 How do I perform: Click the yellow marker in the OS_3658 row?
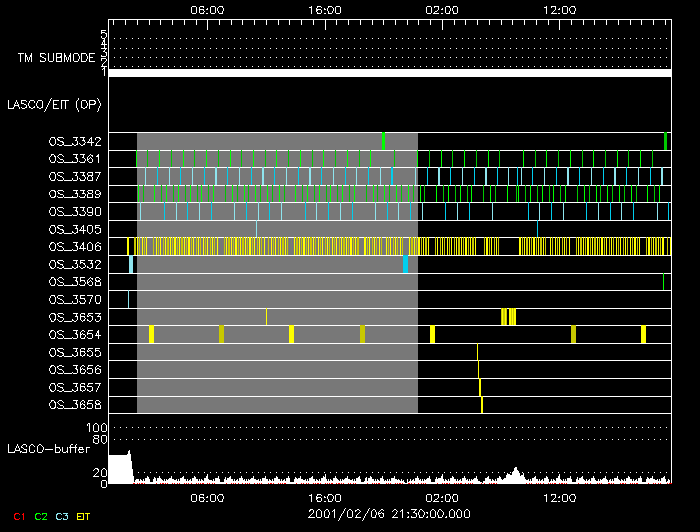pyautogui.click(x=482, y=405)
